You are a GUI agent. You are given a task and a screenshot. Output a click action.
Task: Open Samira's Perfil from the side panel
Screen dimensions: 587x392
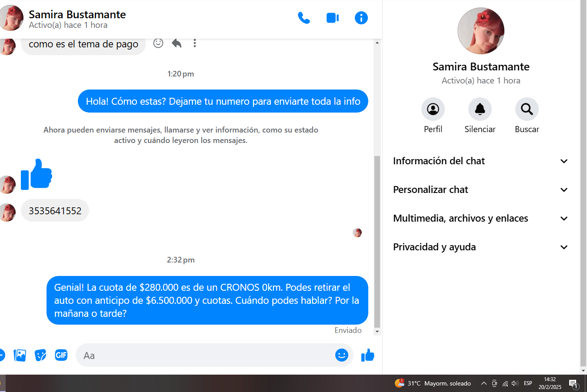point(433,116)
